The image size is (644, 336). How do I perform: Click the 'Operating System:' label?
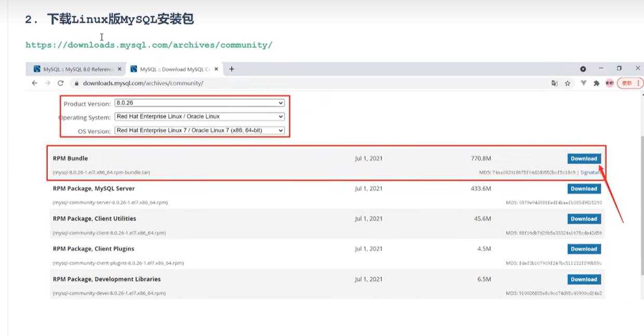coord(85,118)
